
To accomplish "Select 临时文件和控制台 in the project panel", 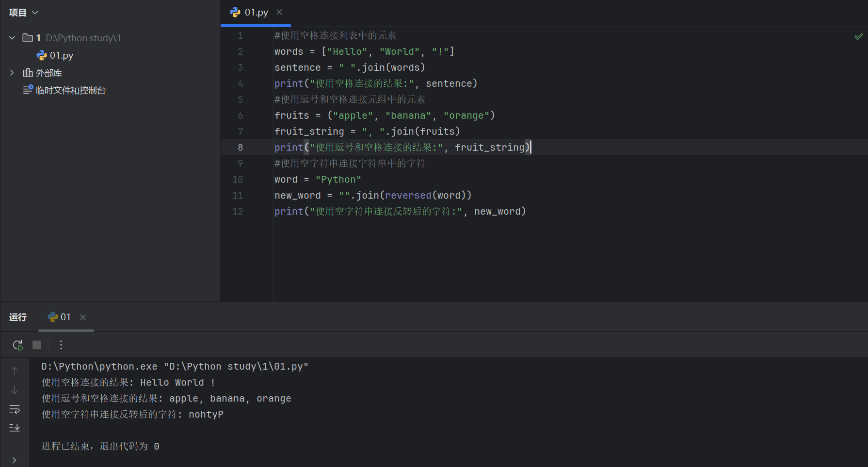I will pos(70,90).
